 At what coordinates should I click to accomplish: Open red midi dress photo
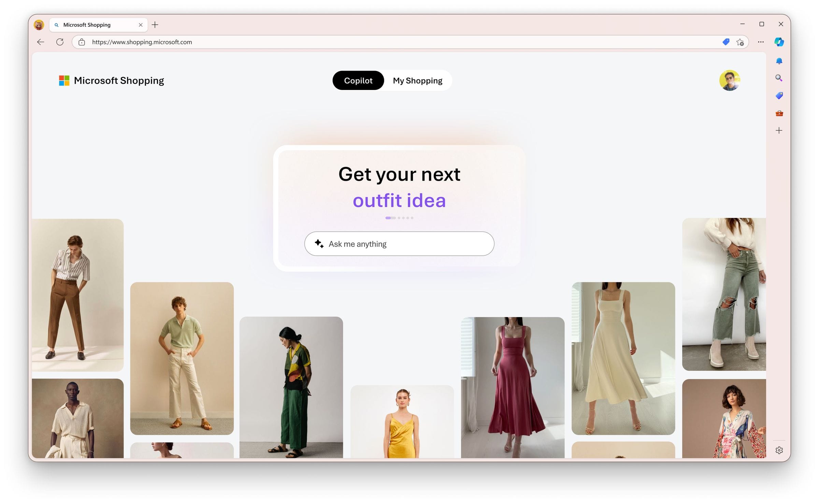point(513,387)
